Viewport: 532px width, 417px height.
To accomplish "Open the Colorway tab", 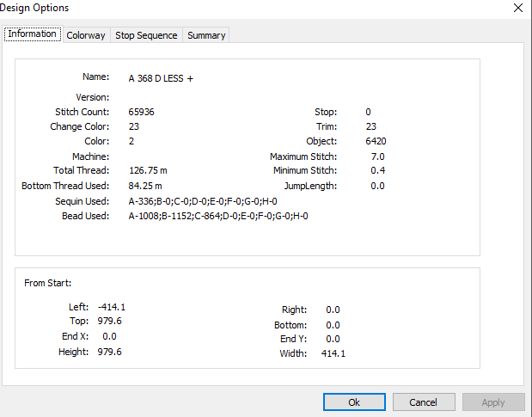I will (x=86, y=35).
